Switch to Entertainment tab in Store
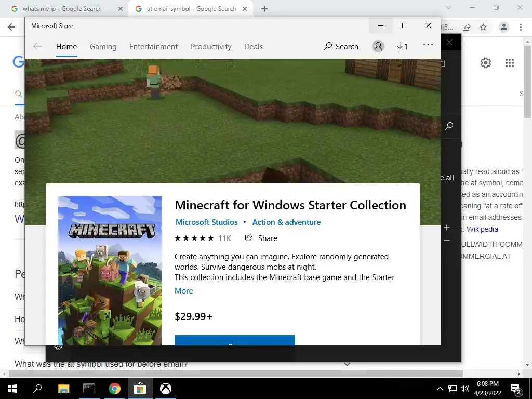 [x=153, y=46]
